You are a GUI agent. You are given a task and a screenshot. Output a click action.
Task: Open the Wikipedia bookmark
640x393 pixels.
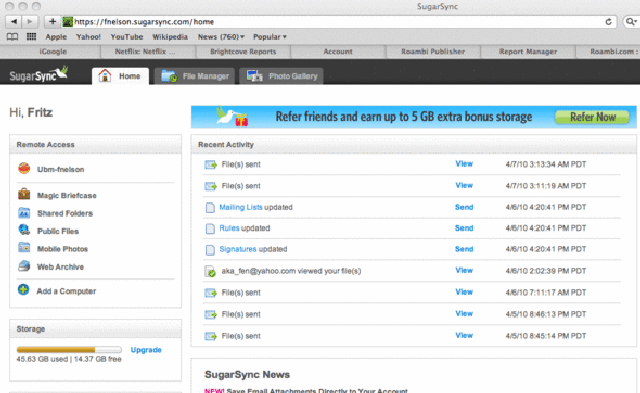tap(170, 37)
